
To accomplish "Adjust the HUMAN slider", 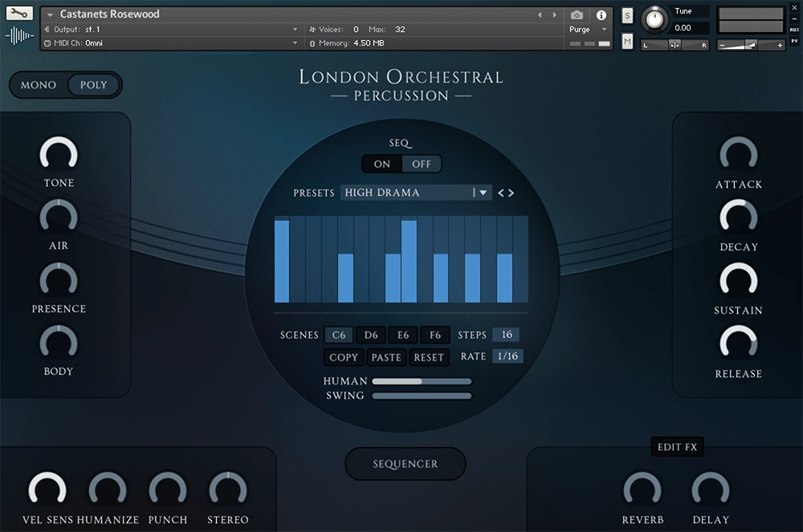I will 422,381.
